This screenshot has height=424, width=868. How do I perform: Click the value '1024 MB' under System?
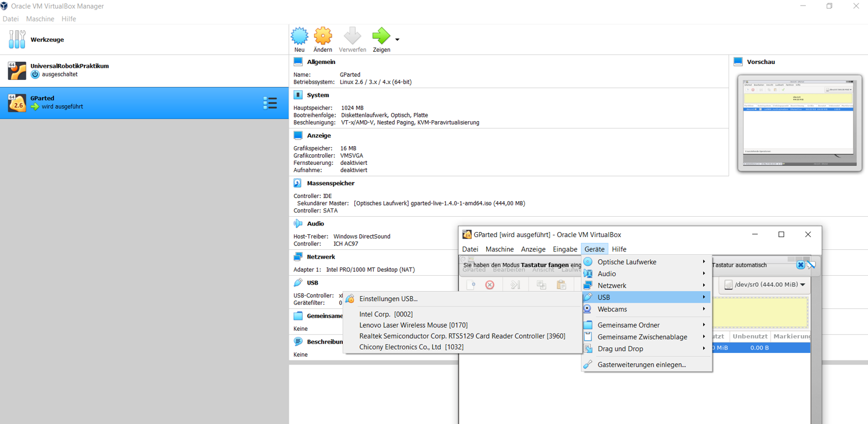[352, 108]
